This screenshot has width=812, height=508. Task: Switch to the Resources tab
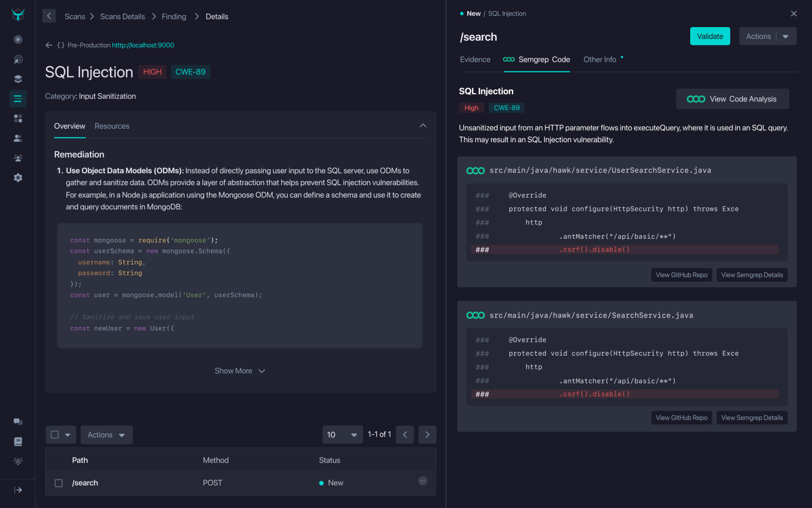pyautogui.click(x=112, y=126)
